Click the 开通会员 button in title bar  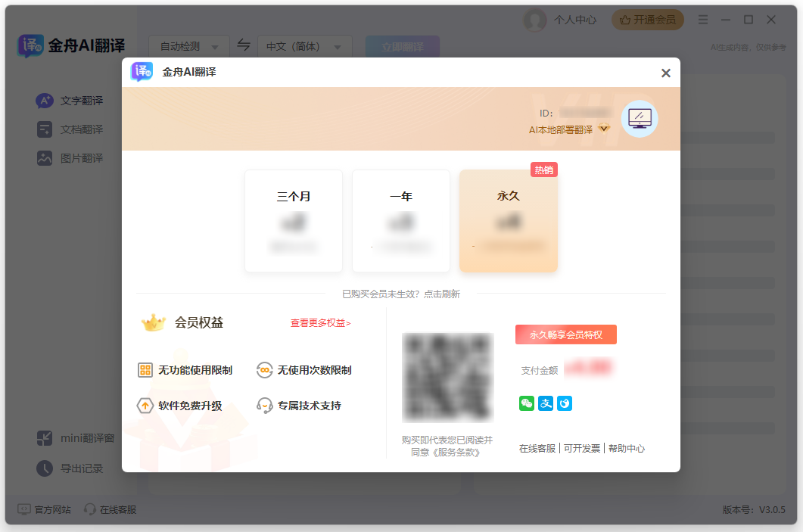coord(647,20)
